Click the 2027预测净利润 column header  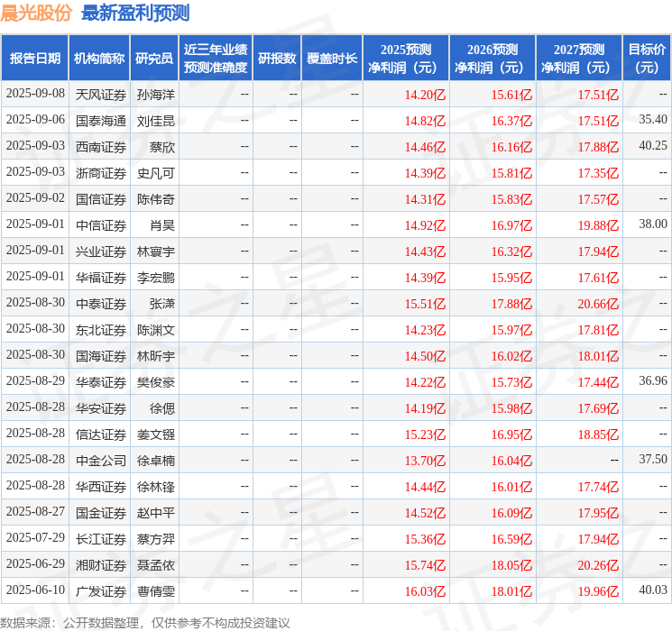pyautogui.click(x=579, y=59)
